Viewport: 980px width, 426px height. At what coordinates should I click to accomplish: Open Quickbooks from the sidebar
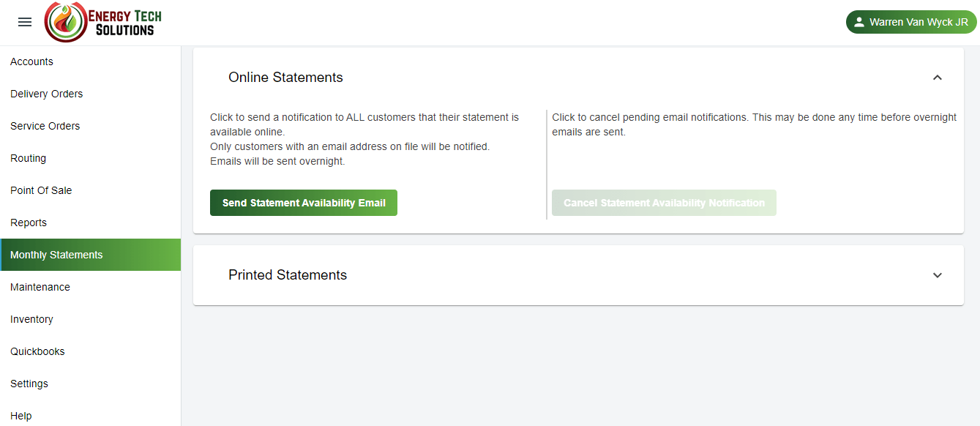(37, 351)
